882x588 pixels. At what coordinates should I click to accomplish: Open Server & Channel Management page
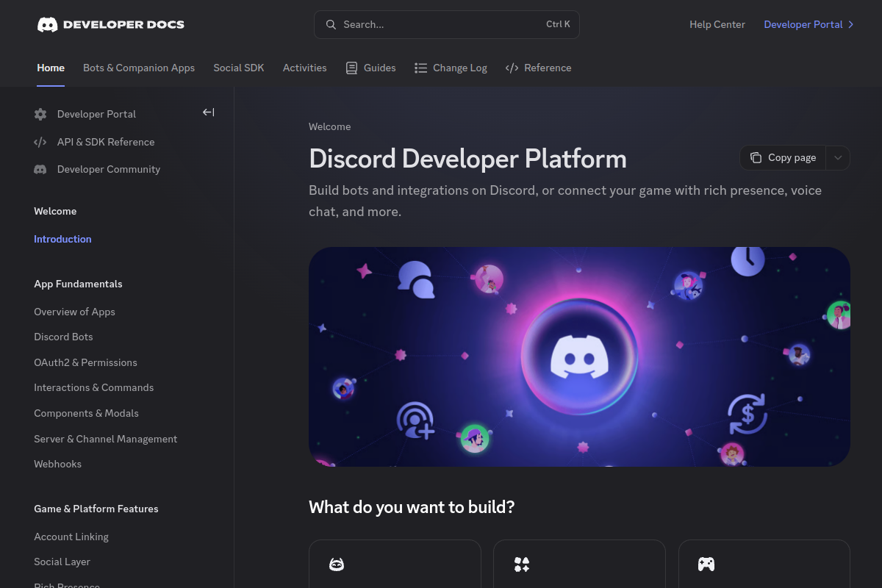pos(105,439)
